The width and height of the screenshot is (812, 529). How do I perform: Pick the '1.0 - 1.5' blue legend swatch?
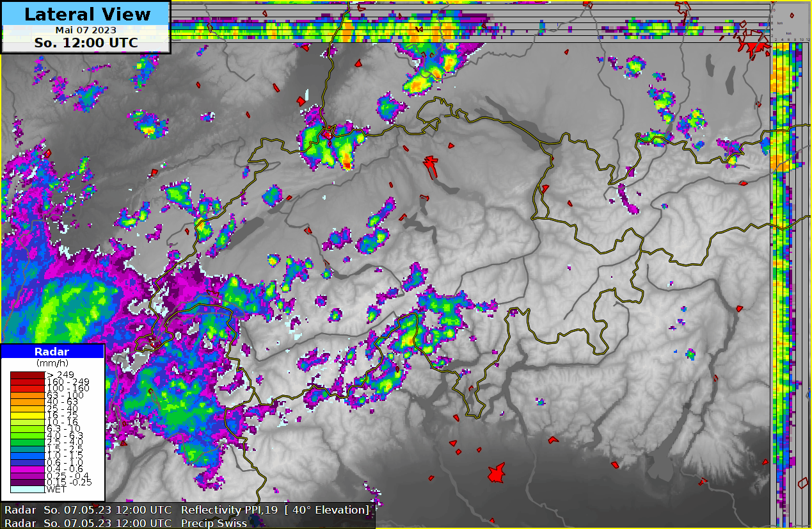(x=28, y=455)
